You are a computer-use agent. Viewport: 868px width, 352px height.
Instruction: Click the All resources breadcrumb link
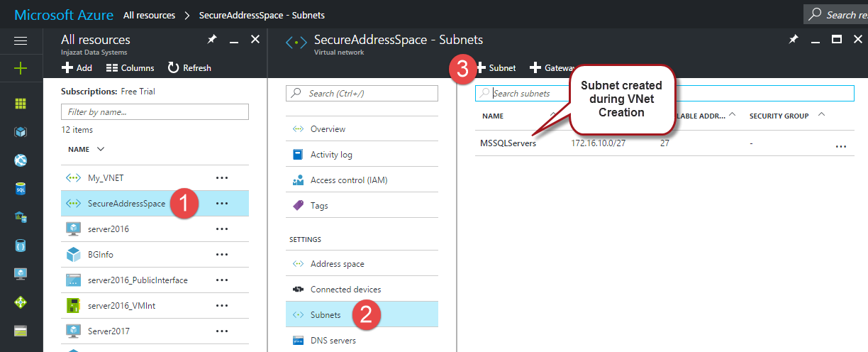(149, 14)
